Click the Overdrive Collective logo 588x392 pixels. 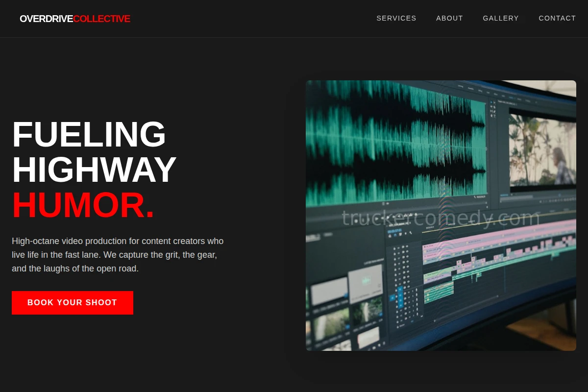75,19
